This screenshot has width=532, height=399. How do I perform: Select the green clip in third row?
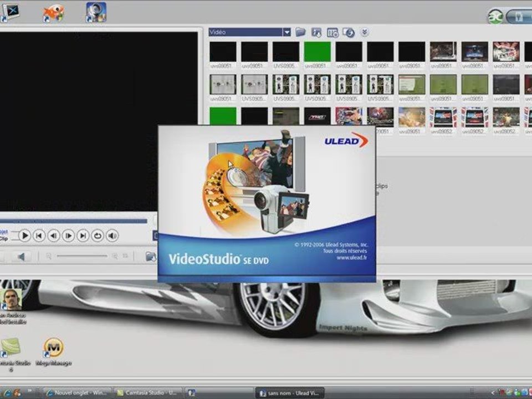pos(223,116)
